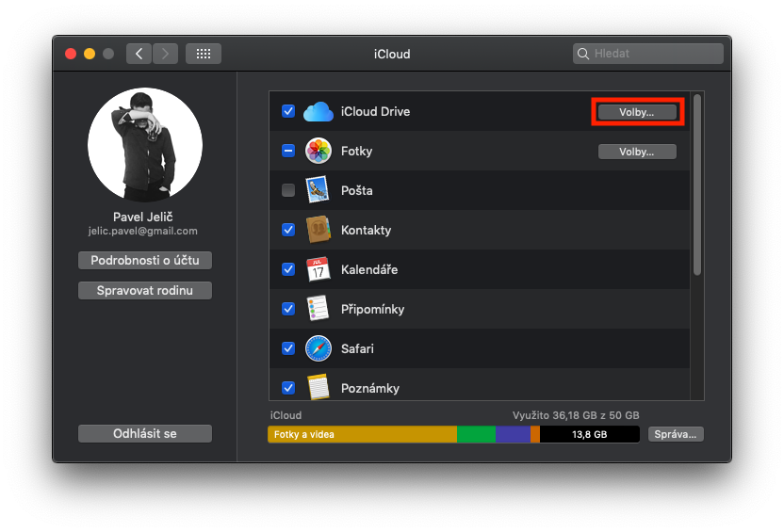Click the services list scrollbar
This screenshot has height=532, width=784.
click(x=697, y=185)
